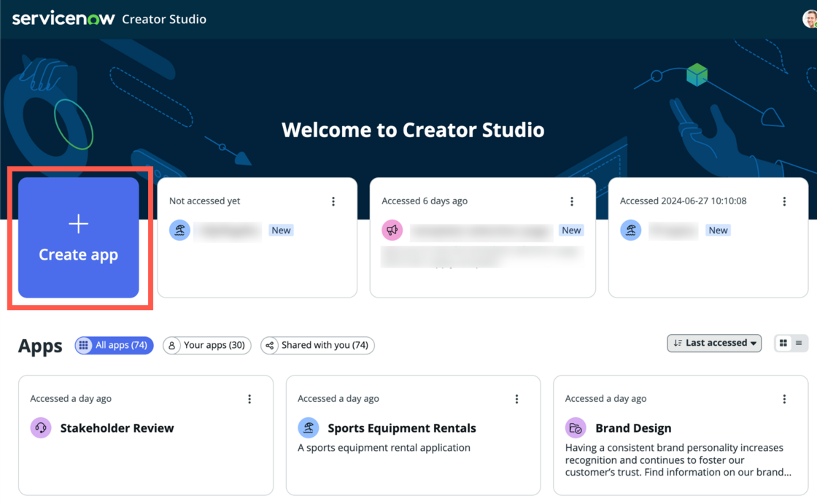Click 'Accessed a day ago' on Brand Design card
The image size is (817, 504).
[x=606, y=398]
